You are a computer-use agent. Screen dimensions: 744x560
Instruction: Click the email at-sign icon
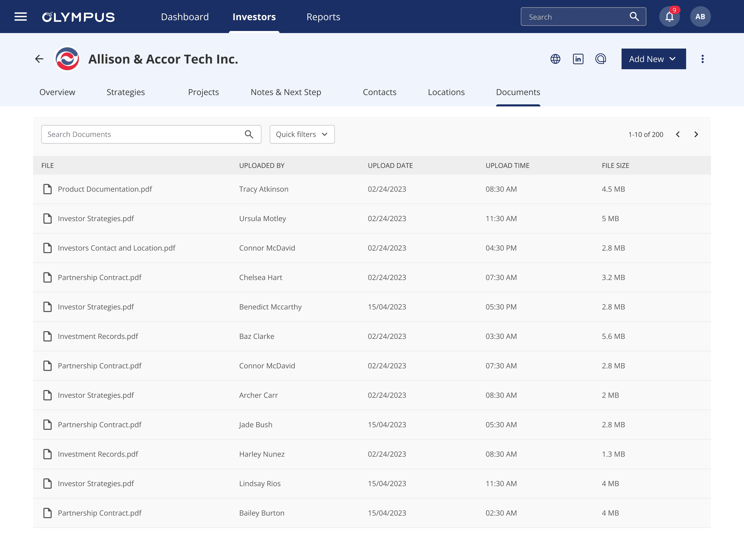click(x=600, y=59)
